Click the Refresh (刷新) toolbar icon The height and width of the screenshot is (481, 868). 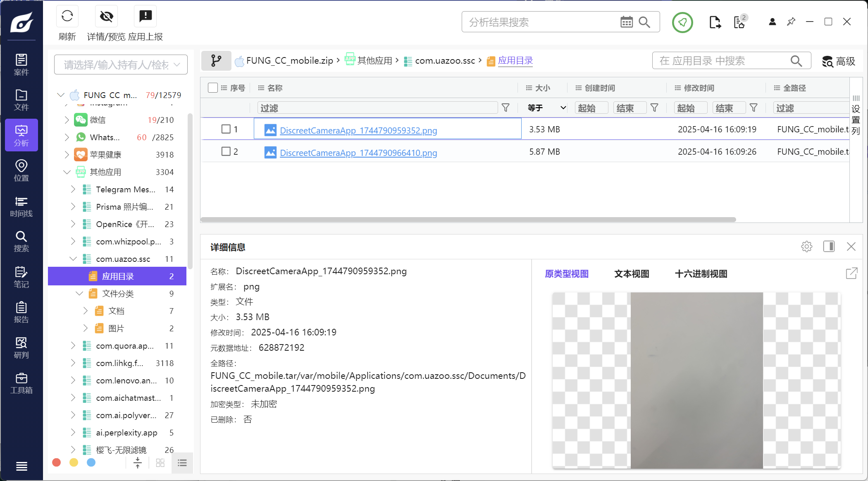(67, 17)
